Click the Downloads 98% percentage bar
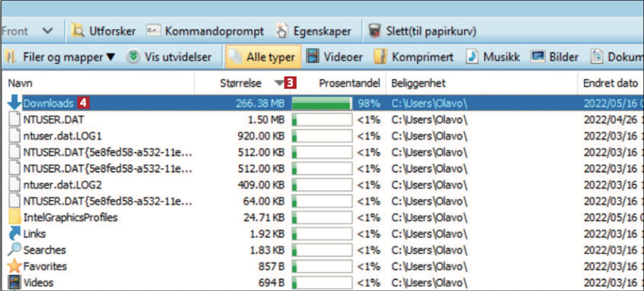Image resolution: width=644 pixels, height=291 pixels. pos(322,104)
